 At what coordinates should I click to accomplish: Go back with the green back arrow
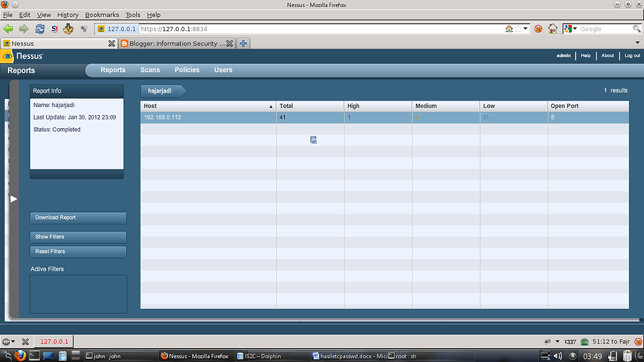[x=8, y=29]
